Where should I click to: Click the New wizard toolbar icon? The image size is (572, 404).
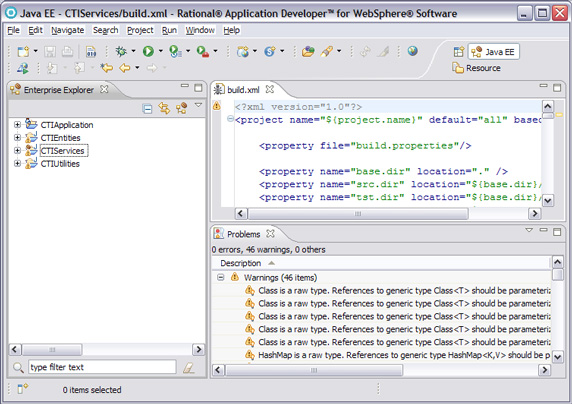[23, 51]
